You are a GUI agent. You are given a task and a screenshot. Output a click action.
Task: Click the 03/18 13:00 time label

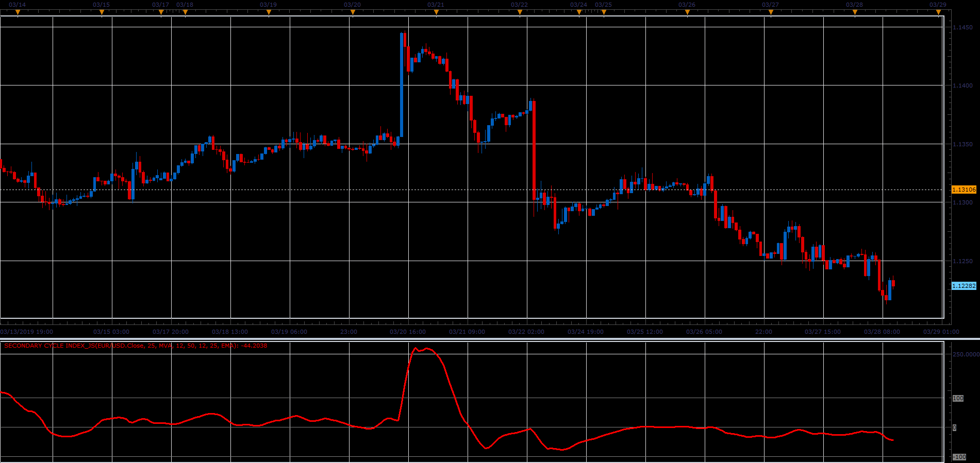click(230, 332)
